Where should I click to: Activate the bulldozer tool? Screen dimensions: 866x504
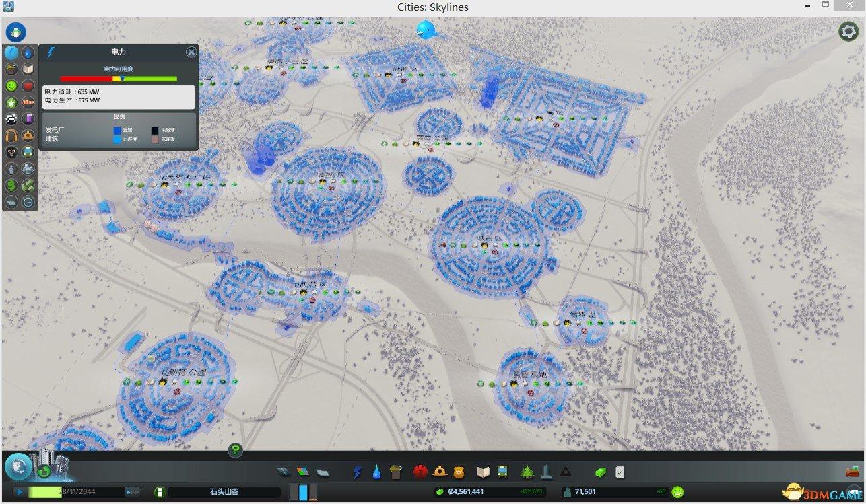tap(853, 472)
